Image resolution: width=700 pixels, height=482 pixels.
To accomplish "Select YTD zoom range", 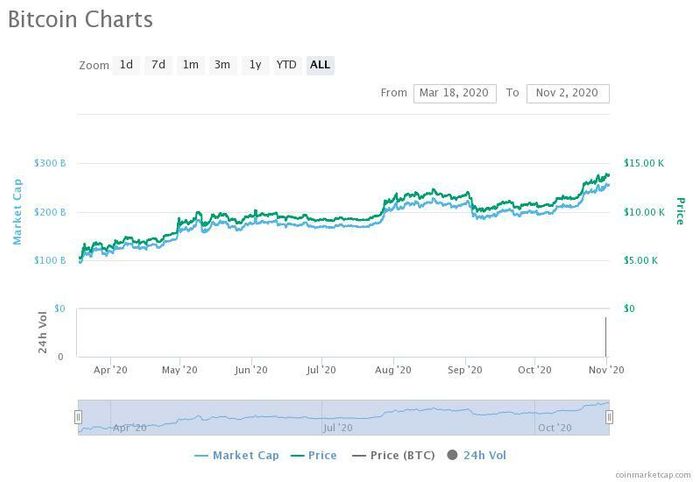I will [x=286, y=65].
